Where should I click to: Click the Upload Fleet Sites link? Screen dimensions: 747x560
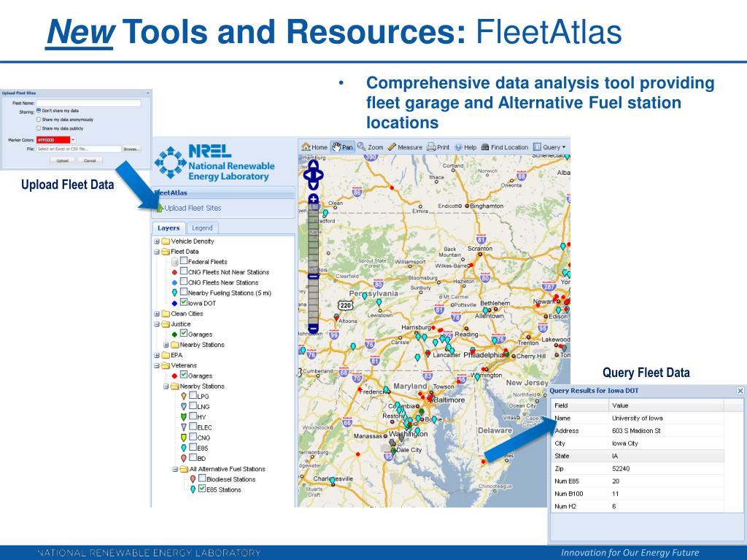click(x=193, y=208)
